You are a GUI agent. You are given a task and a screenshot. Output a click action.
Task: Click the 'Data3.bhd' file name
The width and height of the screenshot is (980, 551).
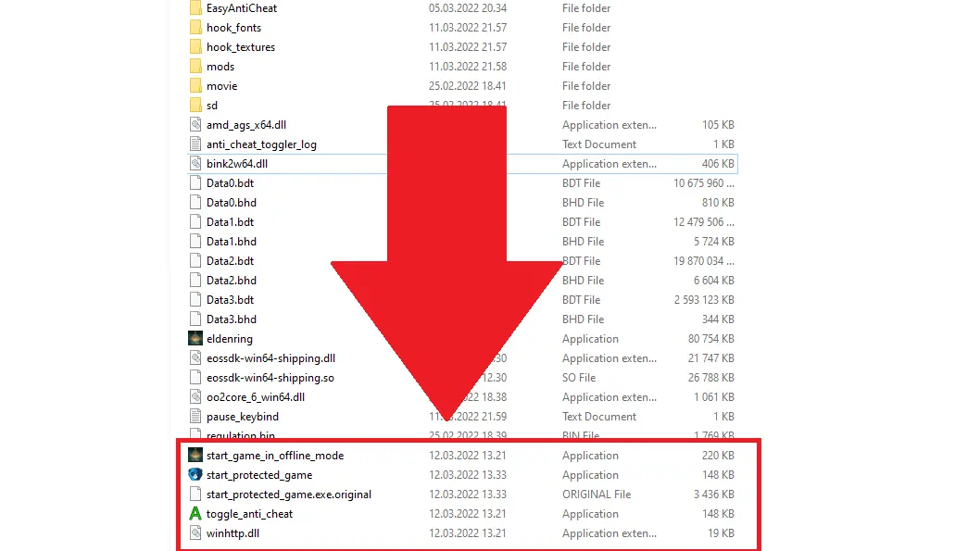(x=232, y=319)
